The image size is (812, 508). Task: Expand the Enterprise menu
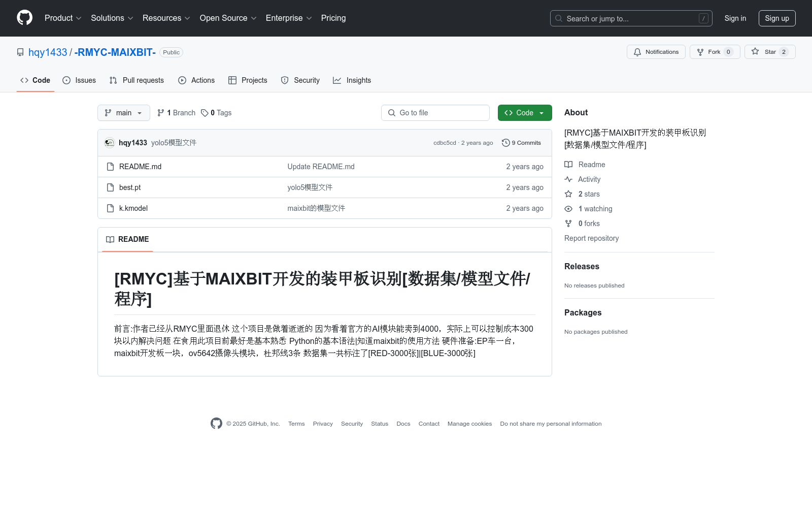(288, 18)
